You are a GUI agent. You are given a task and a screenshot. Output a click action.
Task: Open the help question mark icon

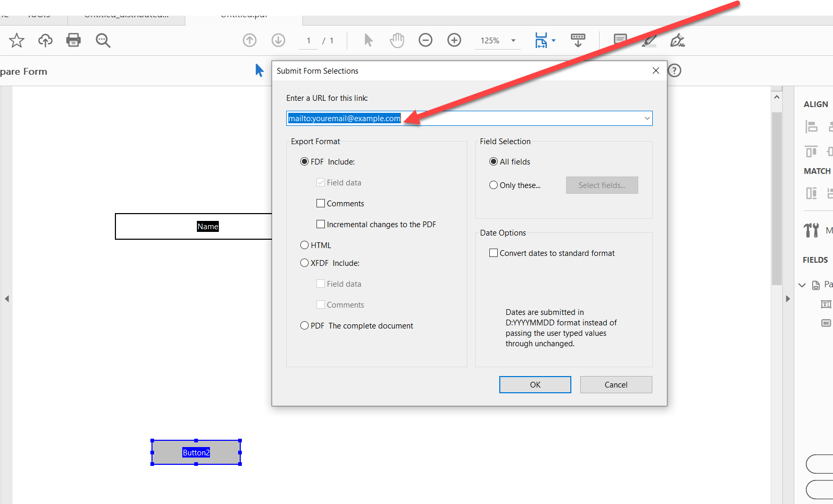click(675, 71)
